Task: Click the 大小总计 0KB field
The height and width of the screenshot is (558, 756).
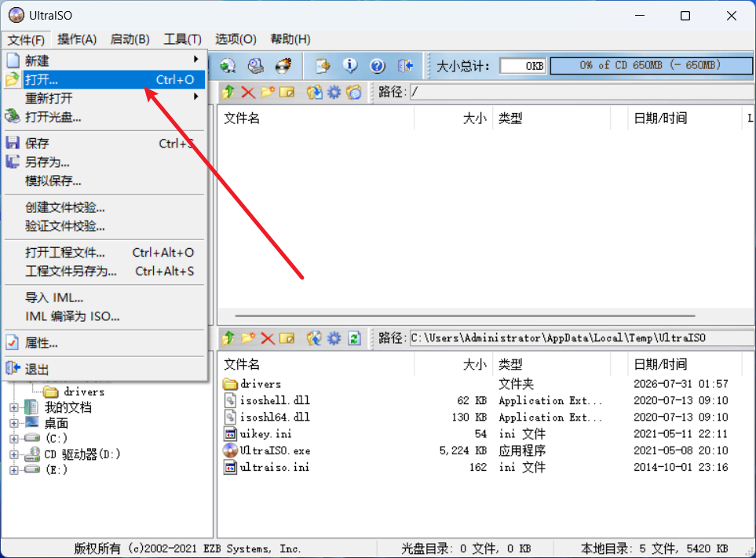Action: 523,66
